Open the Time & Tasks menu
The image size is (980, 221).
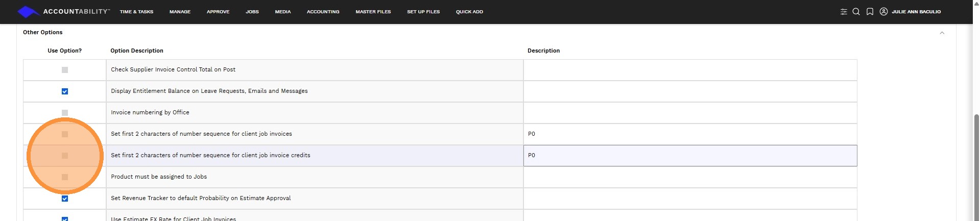click(136, 12)
